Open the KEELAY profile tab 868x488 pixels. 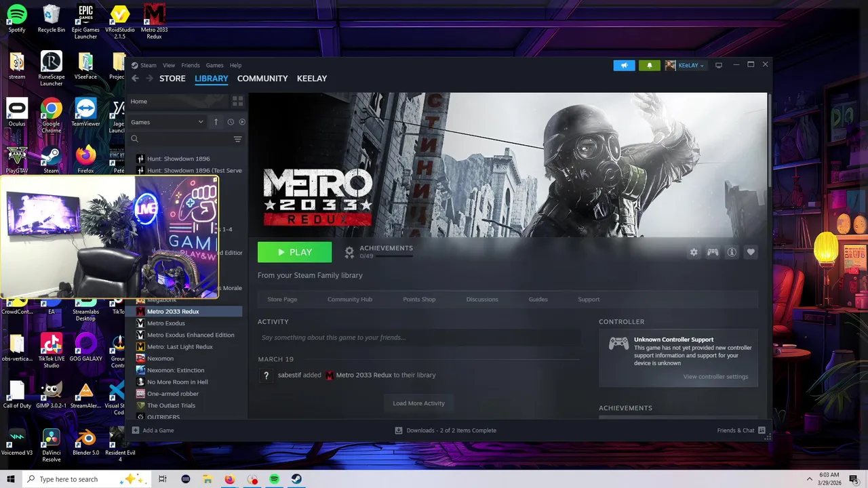click(x=312, y=79)
